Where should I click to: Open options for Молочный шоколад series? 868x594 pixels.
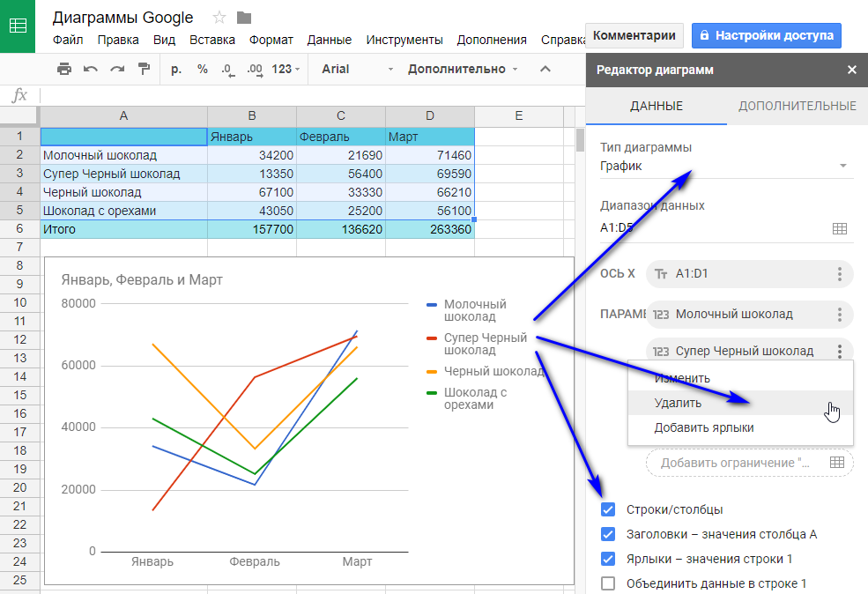(840, 315)
